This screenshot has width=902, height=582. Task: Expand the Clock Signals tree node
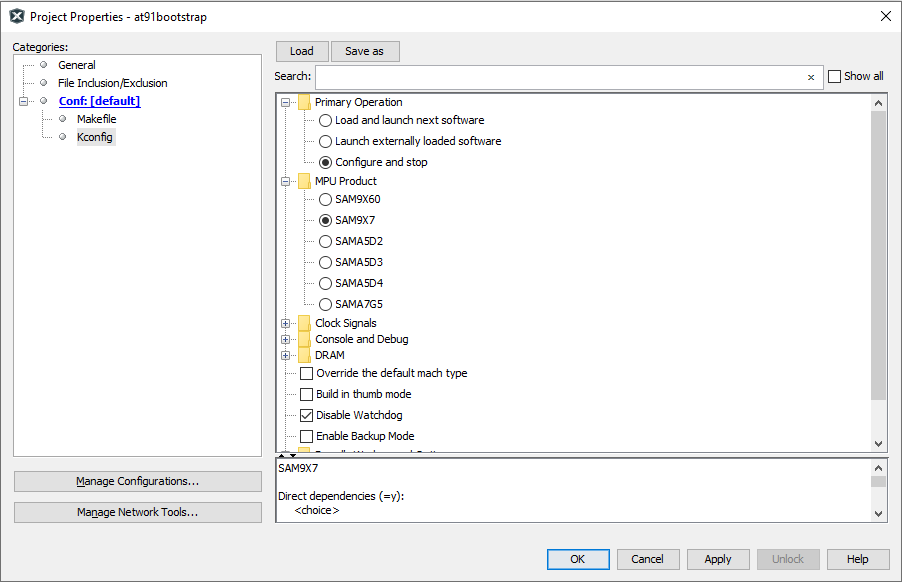point(286,323)
